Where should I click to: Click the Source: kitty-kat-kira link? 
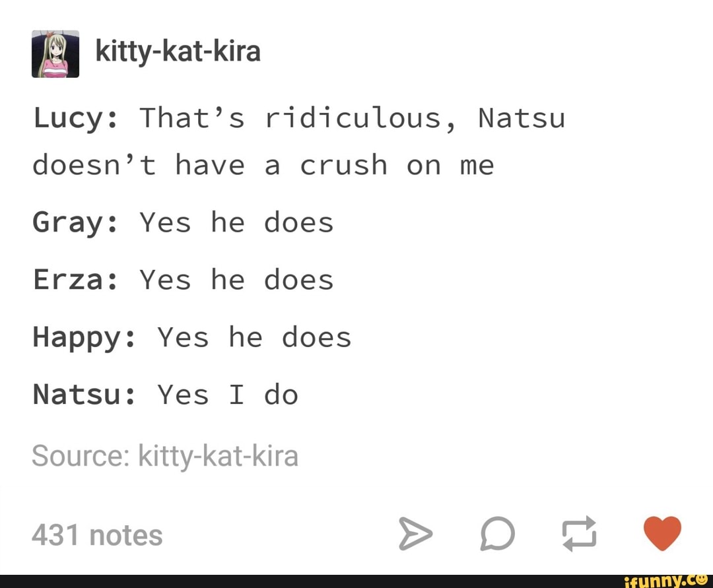coord(166,455)
